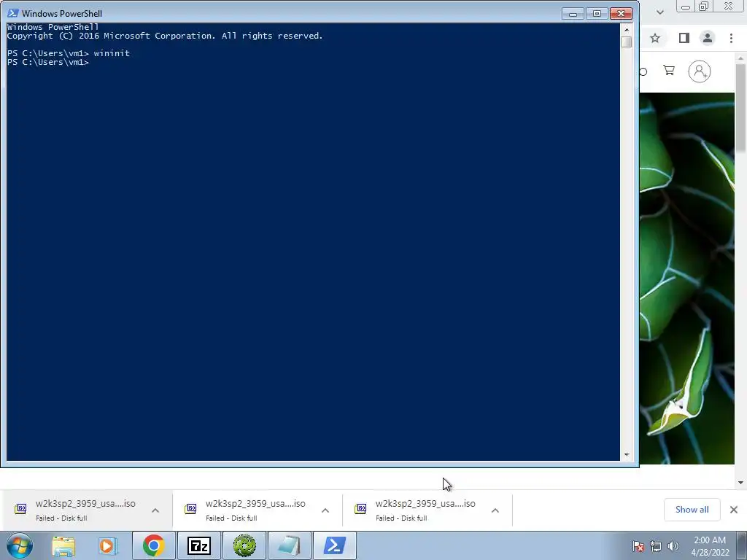
Task: Click the Windows PowerShell title text
Action: (x=62, y=14)
